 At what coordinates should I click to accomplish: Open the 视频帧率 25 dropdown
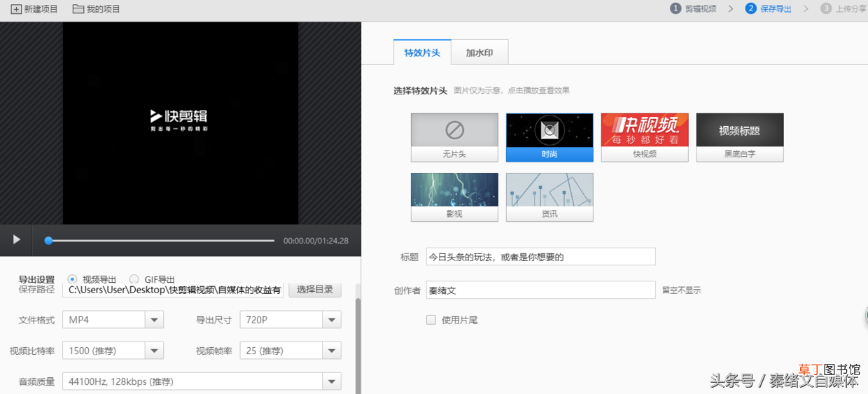[x=290, y=351]
